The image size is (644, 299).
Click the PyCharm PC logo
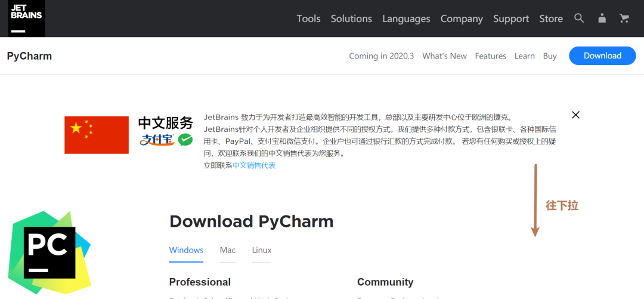pyautogui.click(x=49, y=252)
